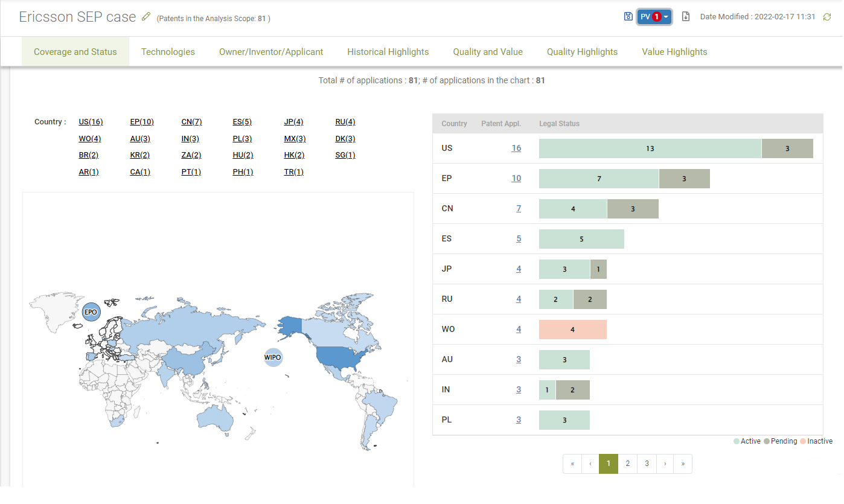Screen dimensions: 844x504
Task: Edit the Ericsson SEP case title pencil icon
Action: (145, 17)
